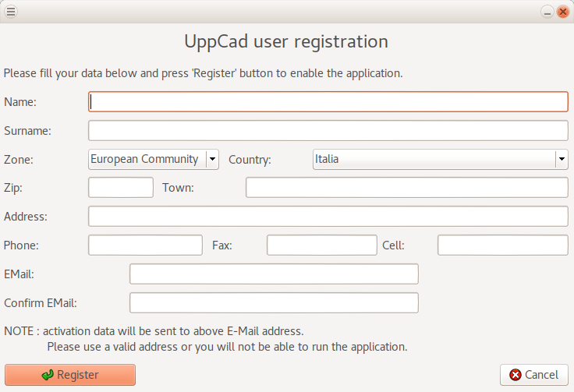The image size is (574, 392).
Task: Select the Fax number field
Action: click(321, 245)
